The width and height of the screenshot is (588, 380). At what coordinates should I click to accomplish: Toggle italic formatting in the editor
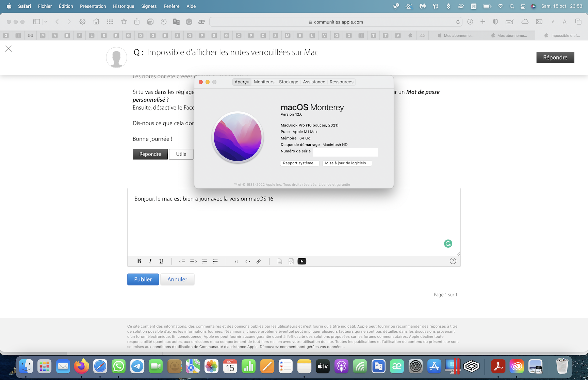pos(150,261)
